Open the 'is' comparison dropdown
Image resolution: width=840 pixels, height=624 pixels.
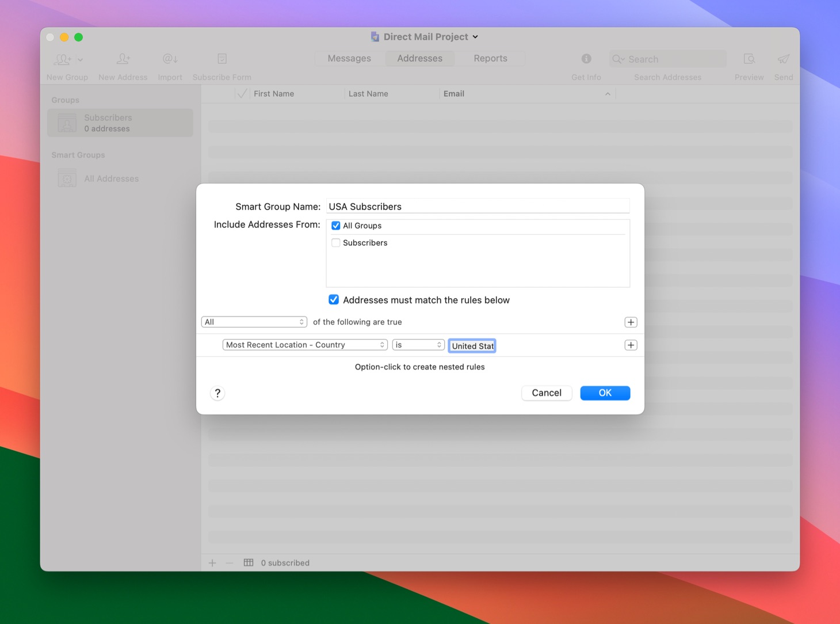(418, 345)
